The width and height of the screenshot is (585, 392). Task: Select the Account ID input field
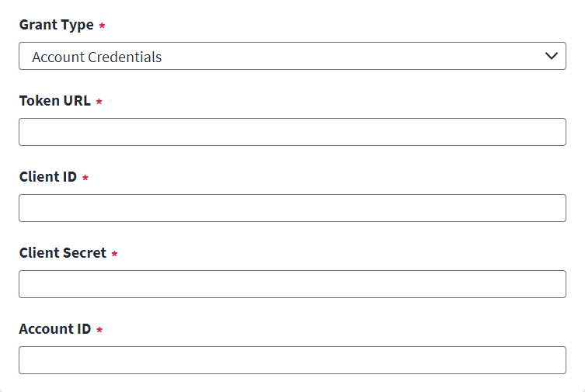pos(292,360)
